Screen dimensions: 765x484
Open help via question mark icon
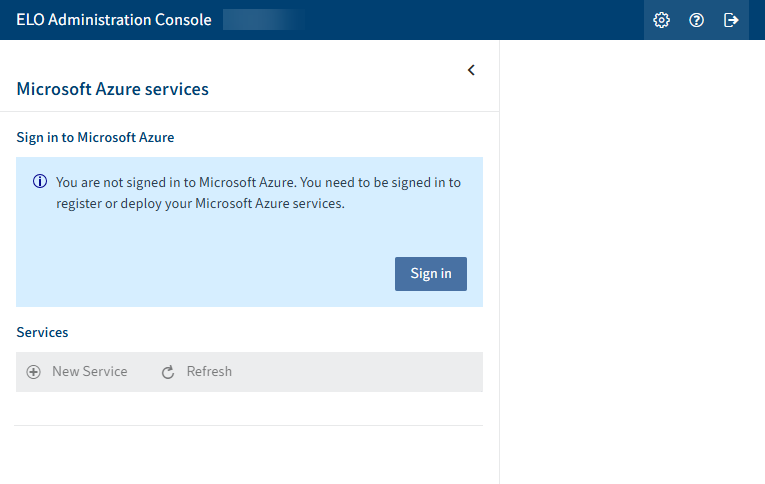click(696, 20)
